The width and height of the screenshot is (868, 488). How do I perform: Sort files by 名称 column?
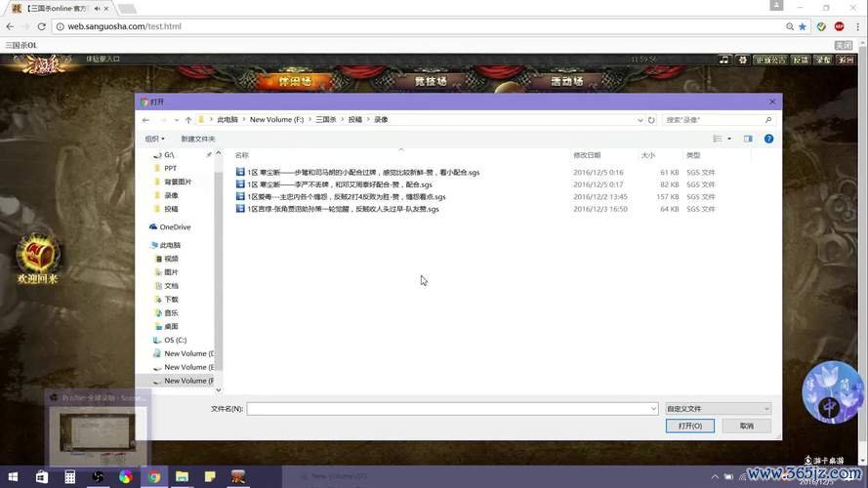point(242,155)
